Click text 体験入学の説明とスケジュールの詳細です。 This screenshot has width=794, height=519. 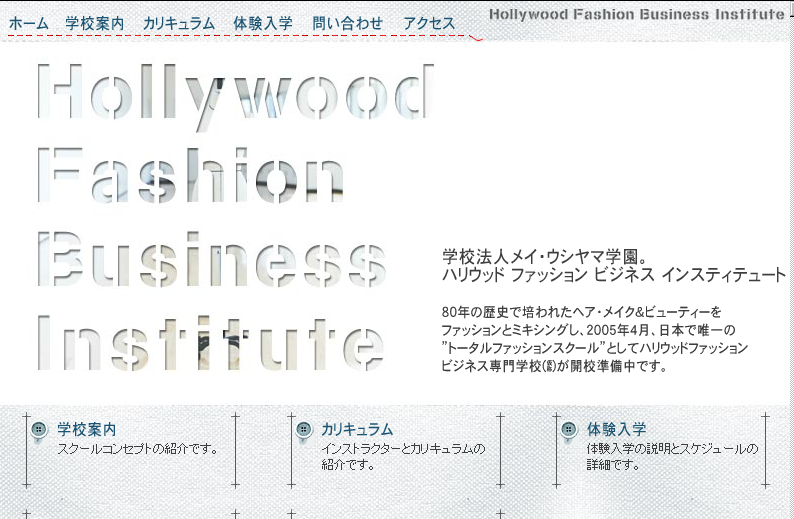(672, 456)
